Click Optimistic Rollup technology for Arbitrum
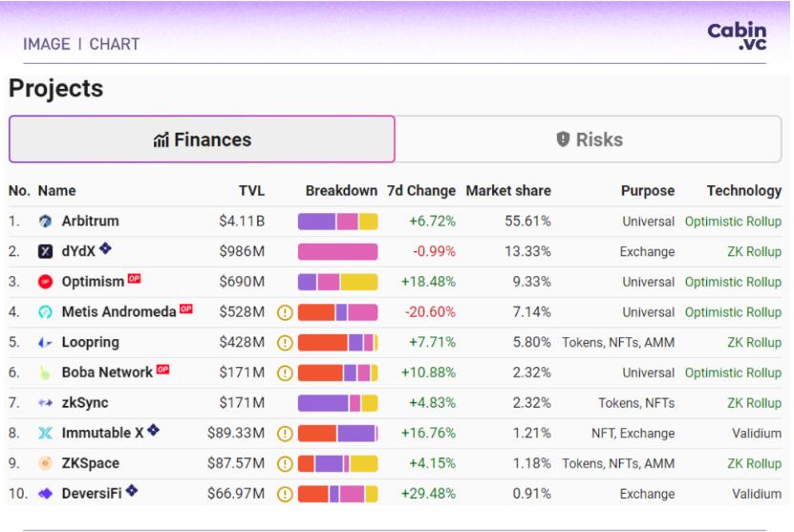 click(x=733, y=222)
